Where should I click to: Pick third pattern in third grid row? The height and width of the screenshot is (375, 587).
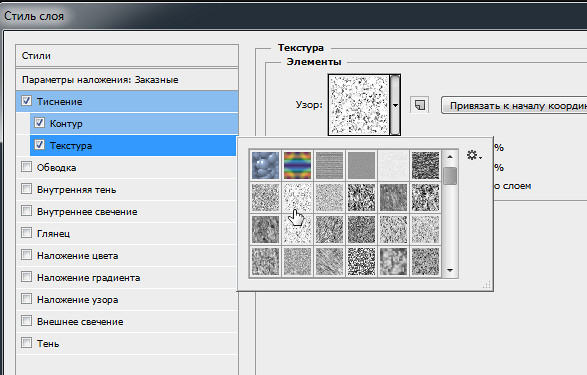329,229
